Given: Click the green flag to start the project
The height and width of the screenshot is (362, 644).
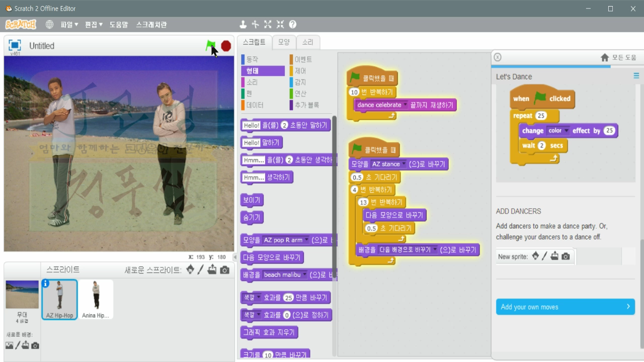Looking at the screenshot, I should [x=211, y=46].
